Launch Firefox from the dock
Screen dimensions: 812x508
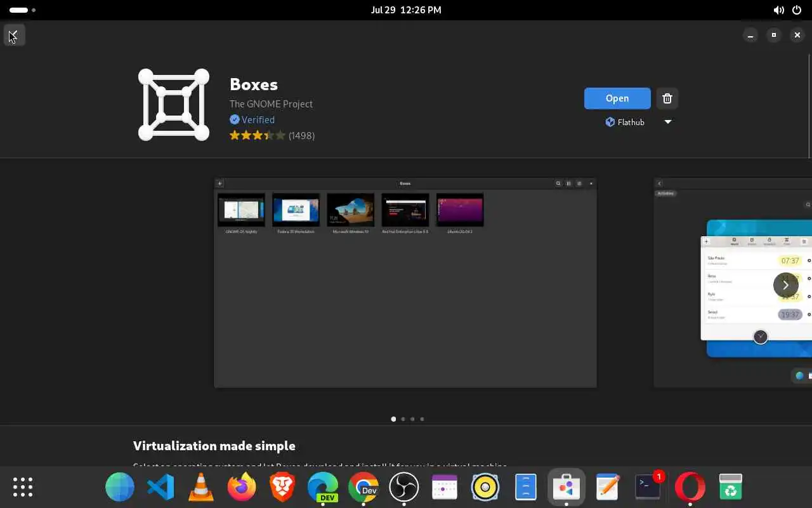[242, 488]
